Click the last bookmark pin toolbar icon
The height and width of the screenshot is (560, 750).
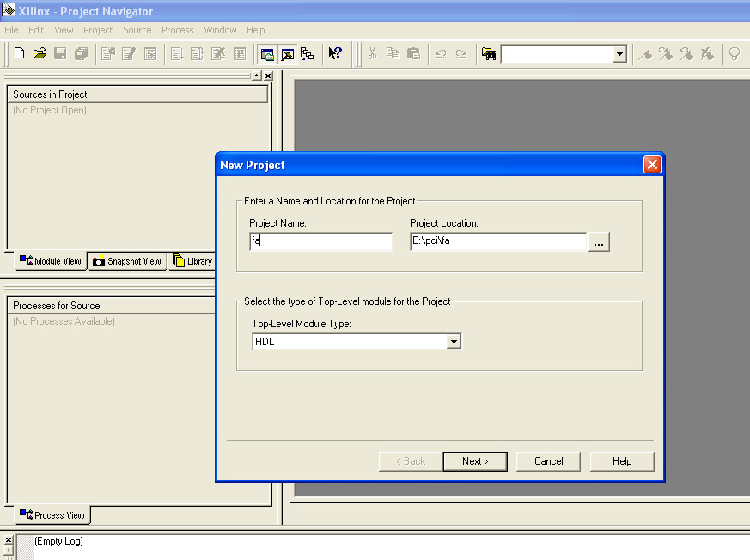coord(707,54)
